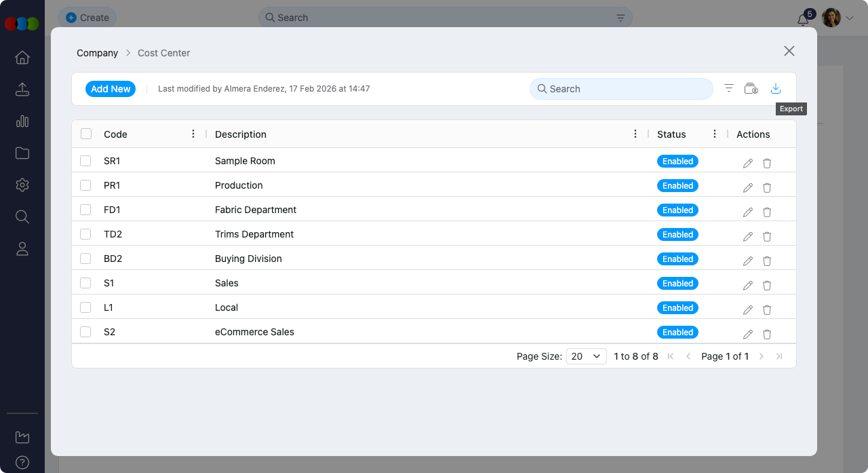Click the Add New button
This screenshot has height=473, width=868.
coord(111,89)
